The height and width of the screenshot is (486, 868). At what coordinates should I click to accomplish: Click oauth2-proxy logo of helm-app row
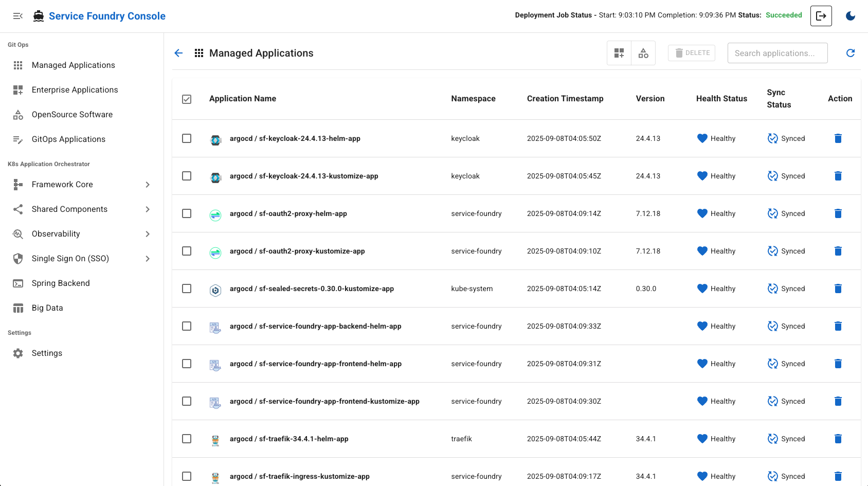(x=215, y=215)
